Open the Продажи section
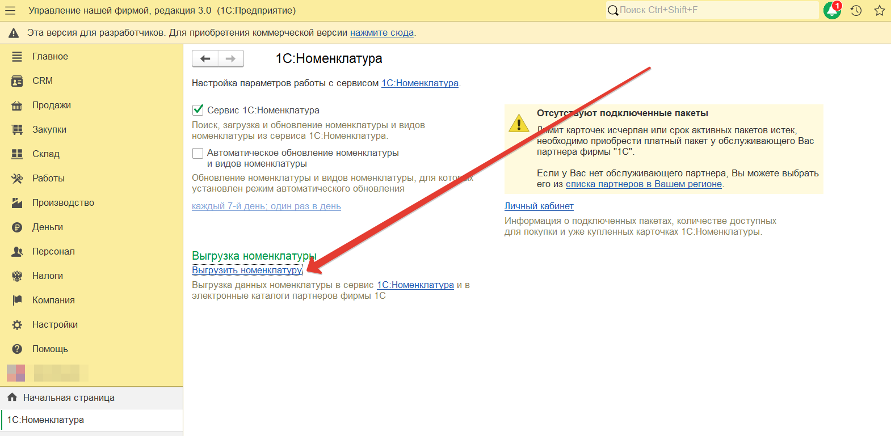The height and width of the screenshot is (437, 891). click(x=51, y=105)
